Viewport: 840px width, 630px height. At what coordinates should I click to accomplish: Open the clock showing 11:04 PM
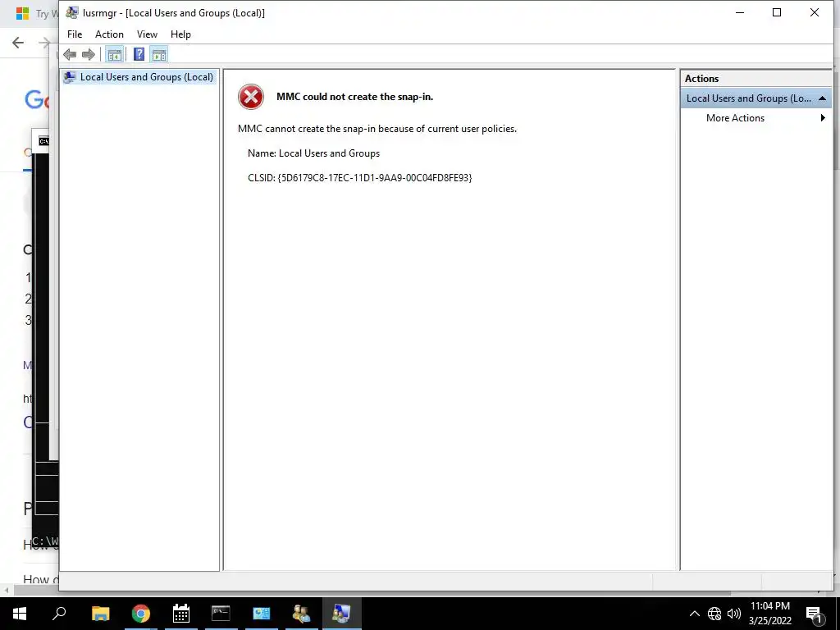pyautogui.click(x=769, y=614)
